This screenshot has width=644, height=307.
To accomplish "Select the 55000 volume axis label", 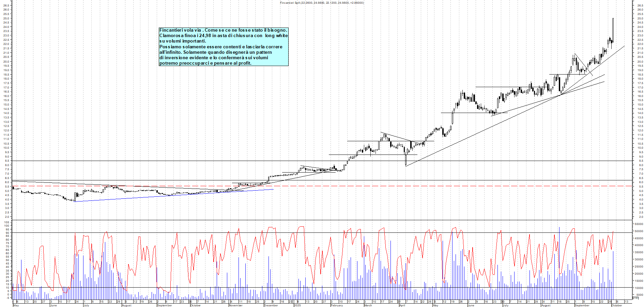I will 639,224.
